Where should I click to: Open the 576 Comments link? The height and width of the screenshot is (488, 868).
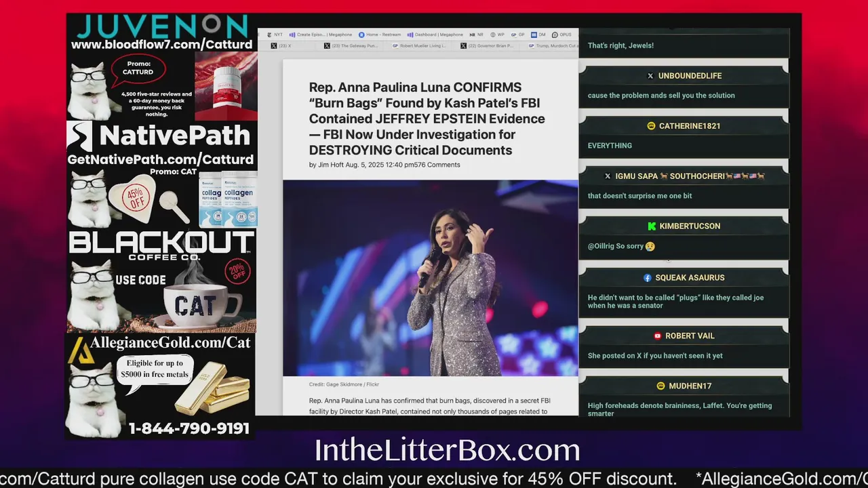pos(437,165)
